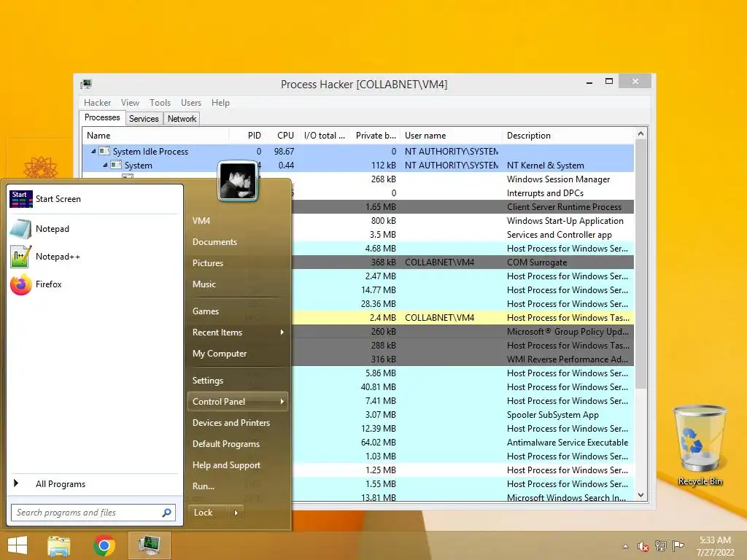Open the Help menu
This screenshot has height=560, width=747.
(220, 103)
